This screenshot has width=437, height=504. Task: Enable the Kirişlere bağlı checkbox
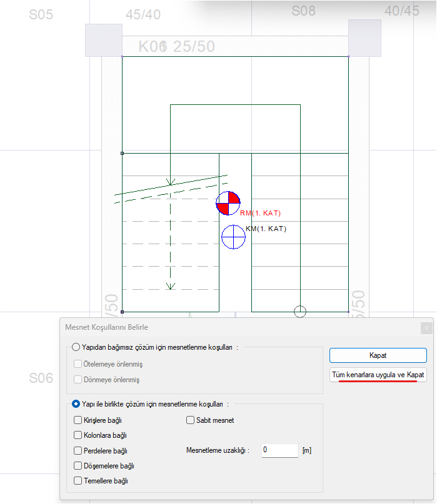(x=78, y=420)
